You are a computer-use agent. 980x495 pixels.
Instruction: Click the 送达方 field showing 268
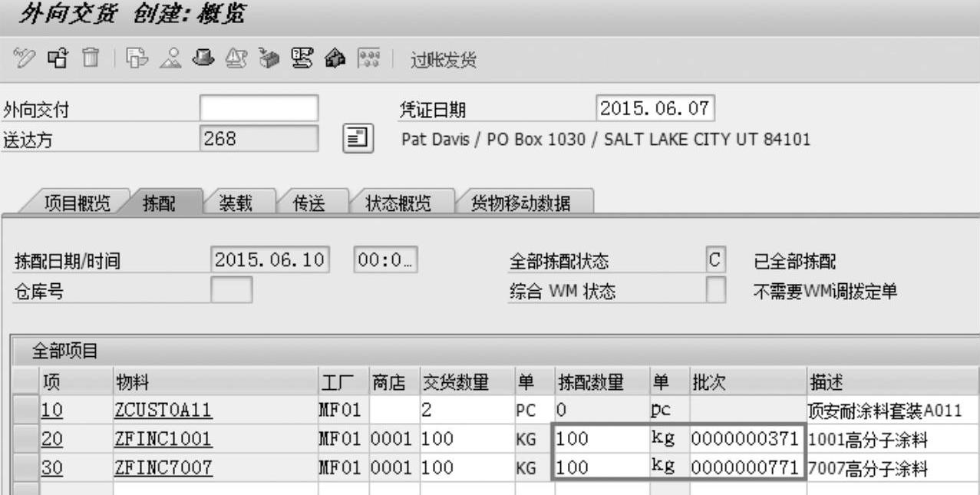point(259,138)
